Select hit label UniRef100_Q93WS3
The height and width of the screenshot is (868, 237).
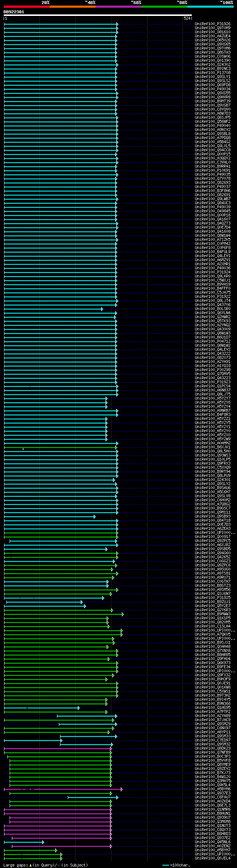point(213,455)
